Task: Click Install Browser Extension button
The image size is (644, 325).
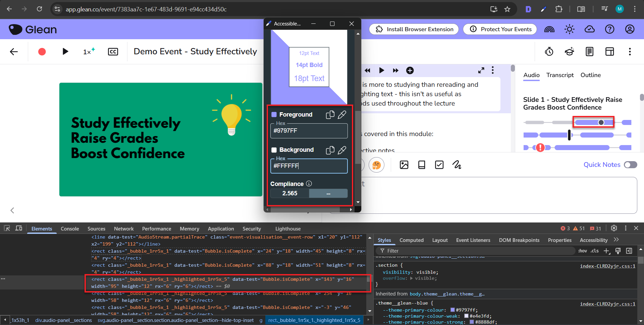Action: point(414,29)
